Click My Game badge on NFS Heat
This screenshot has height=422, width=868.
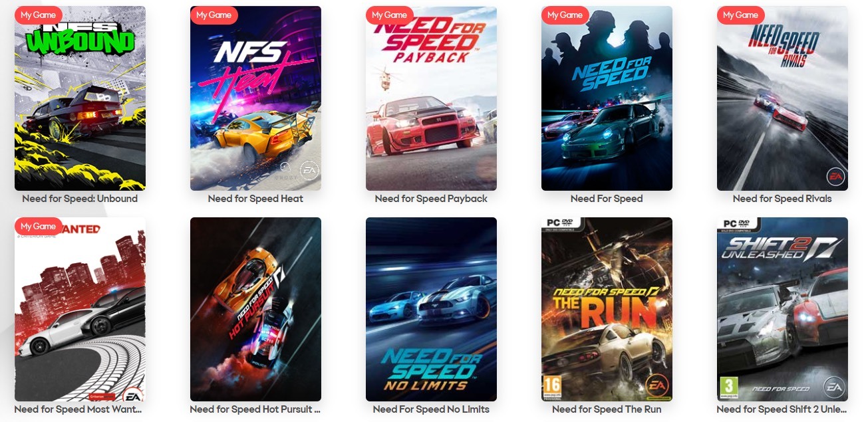pyautogui.click(x=214, y=15)
